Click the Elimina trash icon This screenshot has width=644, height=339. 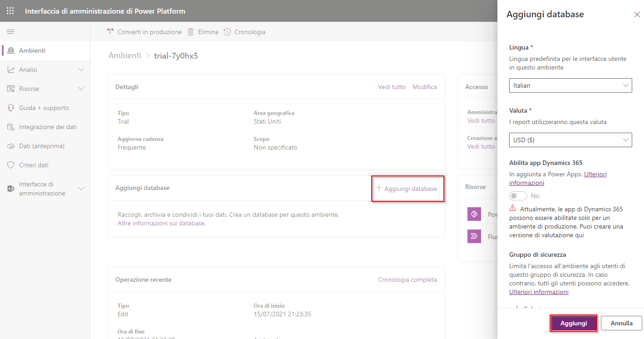coord(191,32)
